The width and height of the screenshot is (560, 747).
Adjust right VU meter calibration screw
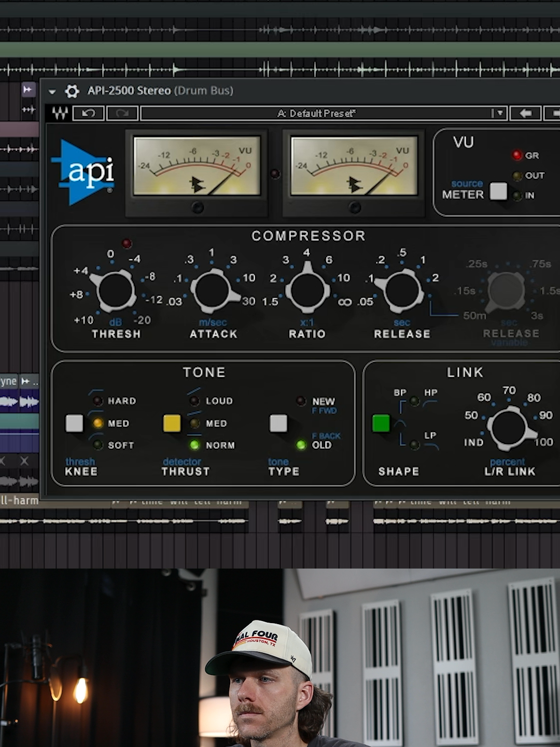click(x=354, y=208)
